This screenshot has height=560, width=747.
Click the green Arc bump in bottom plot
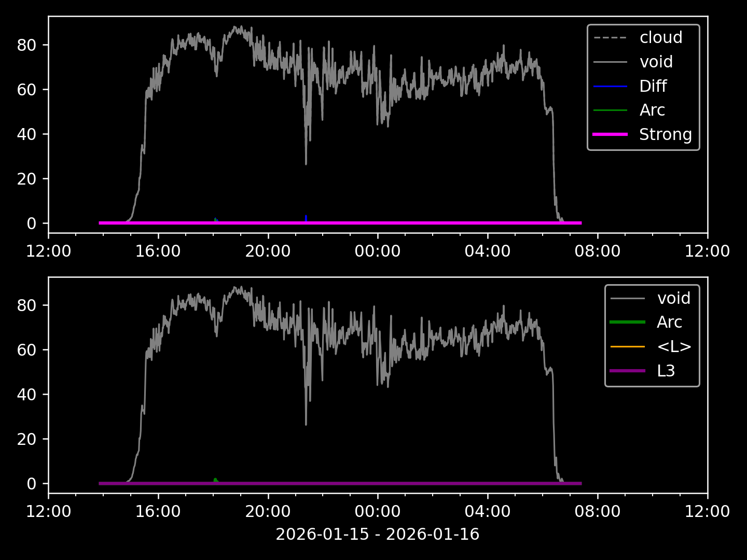coord(215,480)
